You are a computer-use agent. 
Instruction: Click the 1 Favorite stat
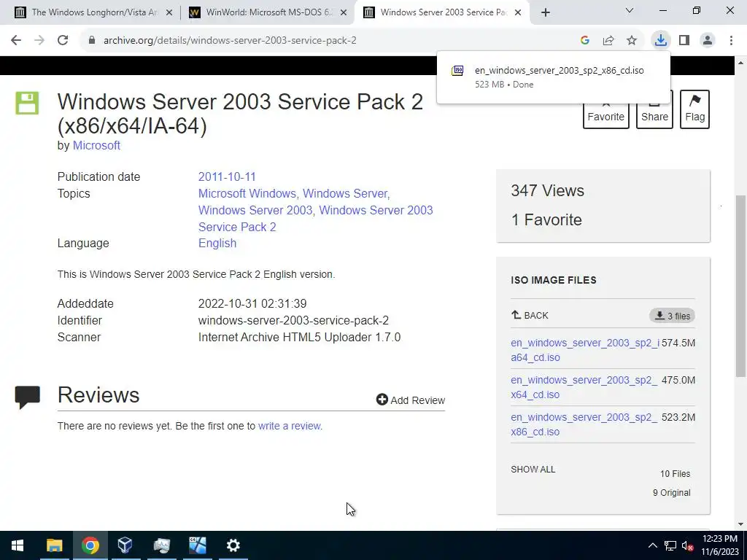(546, 219)
